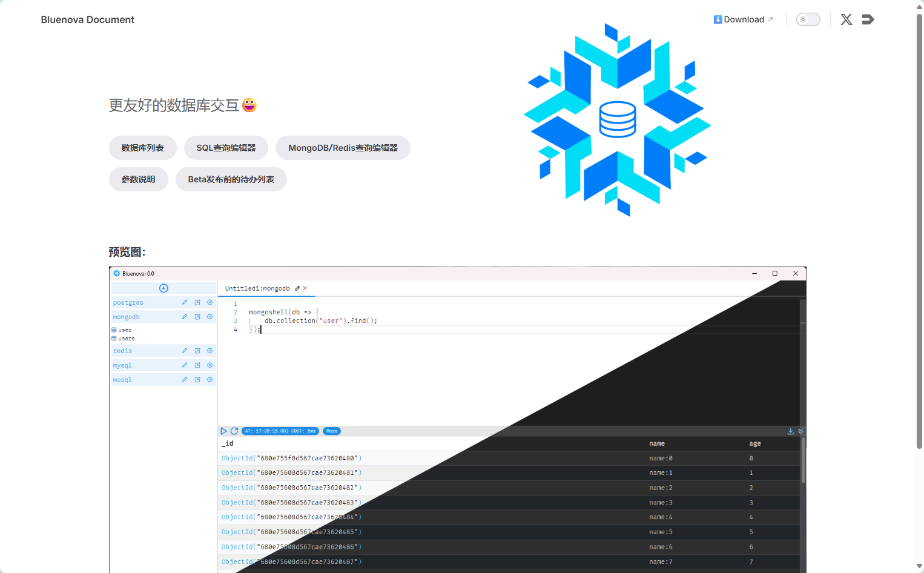Click the redis open-query icon in preview
Image resolution: width=924 pixels, height=573 pixels.
(x=197, y=351)
